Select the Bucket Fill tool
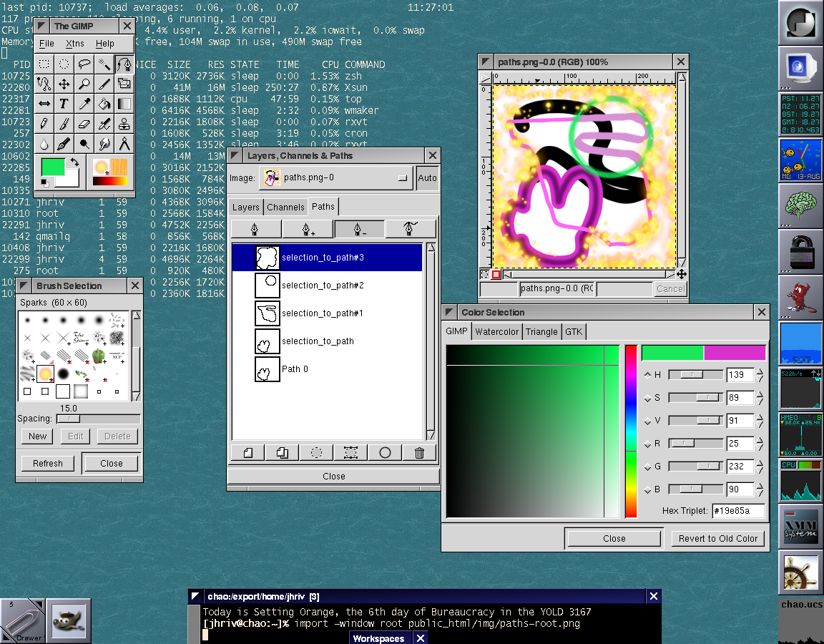Viewport: 824px width, 644px height. (104, 104)
